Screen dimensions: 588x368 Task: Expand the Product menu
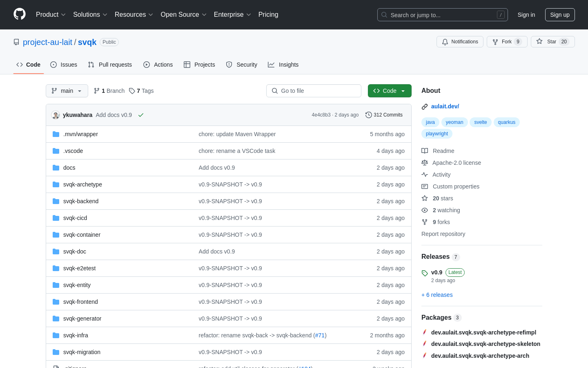pos(51,15)
